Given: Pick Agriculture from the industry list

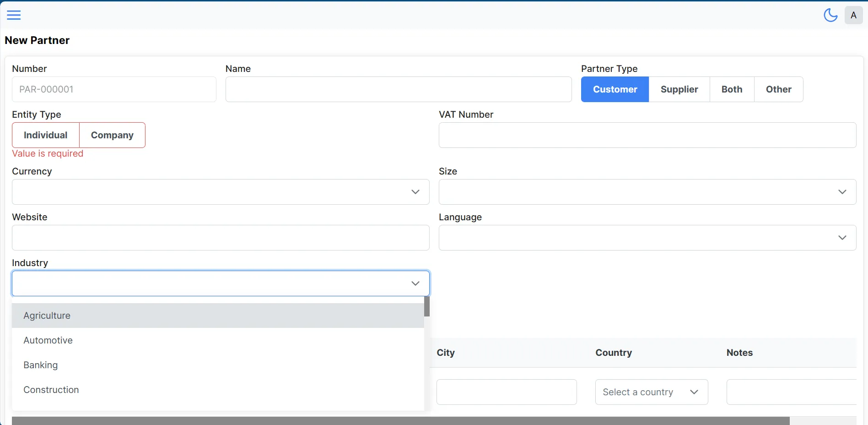Looking at the screenshot, I should [x=47, y=316].
